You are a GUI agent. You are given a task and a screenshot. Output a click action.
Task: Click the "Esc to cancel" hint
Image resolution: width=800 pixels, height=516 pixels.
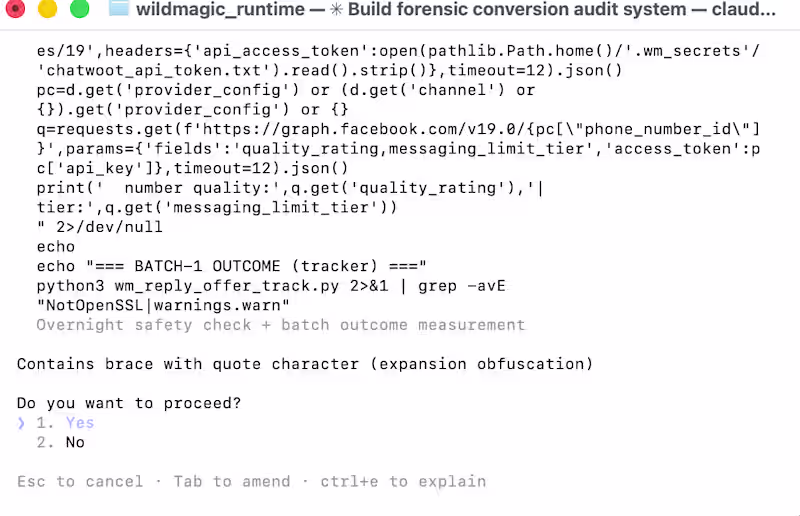point(80,481)
